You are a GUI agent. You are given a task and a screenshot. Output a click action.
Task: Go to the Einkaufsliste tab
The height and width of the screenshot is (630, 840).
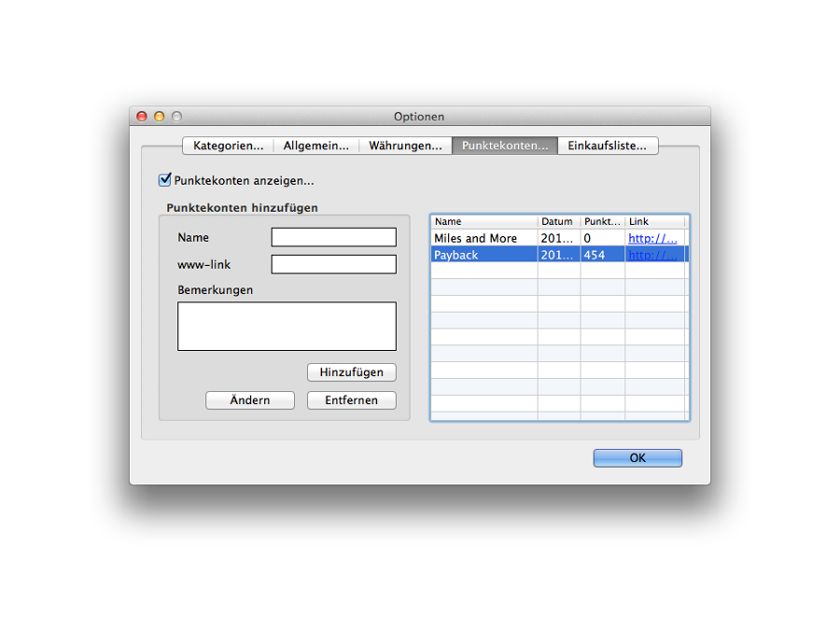pos(607,146)
